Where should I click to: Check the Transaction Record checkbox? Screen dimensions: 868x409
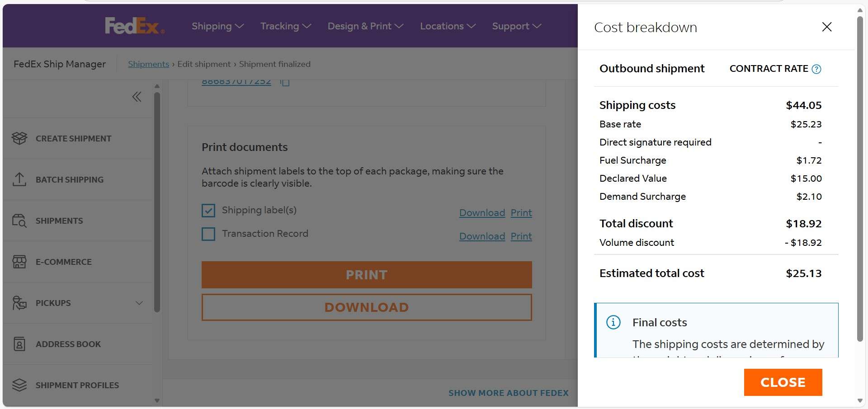(x=208, y=234)
